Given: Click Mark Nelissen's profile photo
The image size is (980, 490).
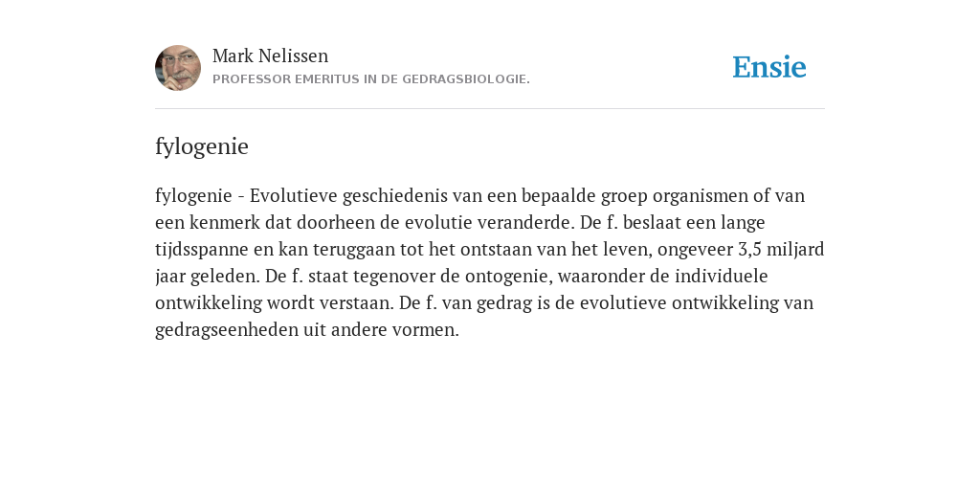Looking at the screenshot, I should [178, 68].
